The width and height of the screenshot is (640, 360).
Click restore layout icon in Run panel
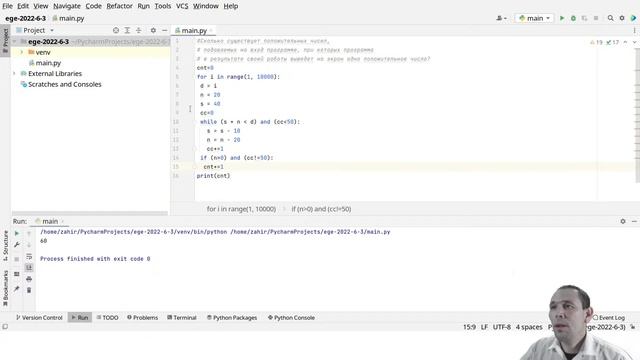[17, 274]
